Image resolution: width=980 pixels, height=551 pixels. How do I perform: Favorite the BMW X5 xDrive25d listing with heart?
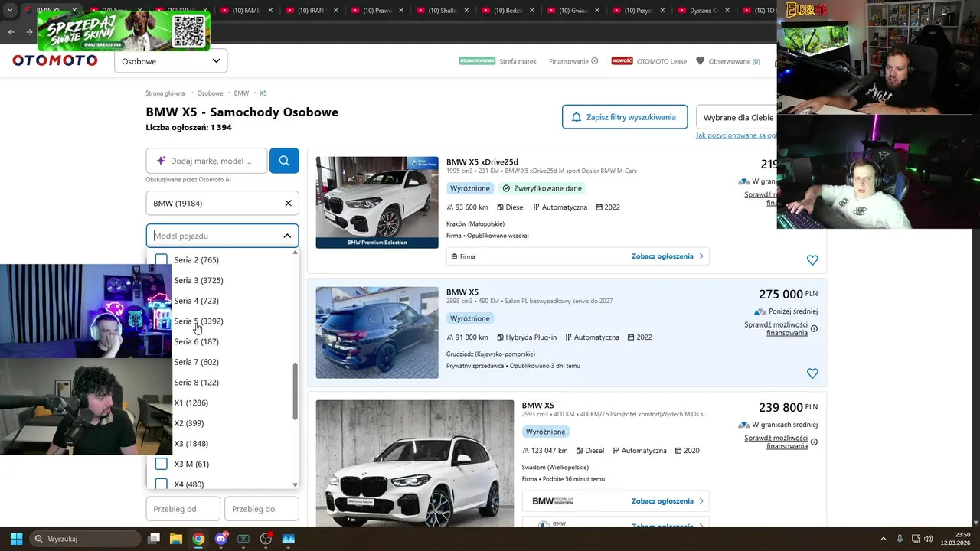pos(812,260)
